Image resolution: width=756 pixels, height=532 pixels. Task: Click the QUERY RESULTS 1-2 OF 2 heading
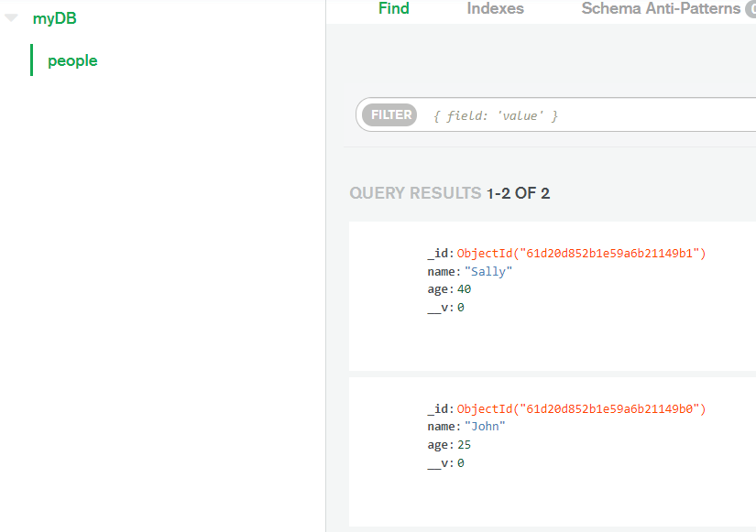449,193
